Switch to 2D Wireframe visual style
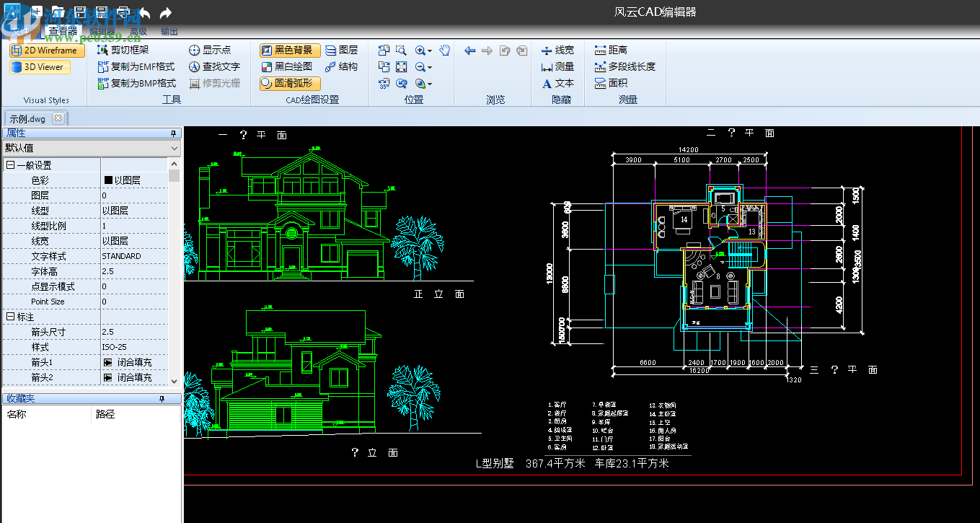This screenshot has width=980, height=523. [47, 50]
